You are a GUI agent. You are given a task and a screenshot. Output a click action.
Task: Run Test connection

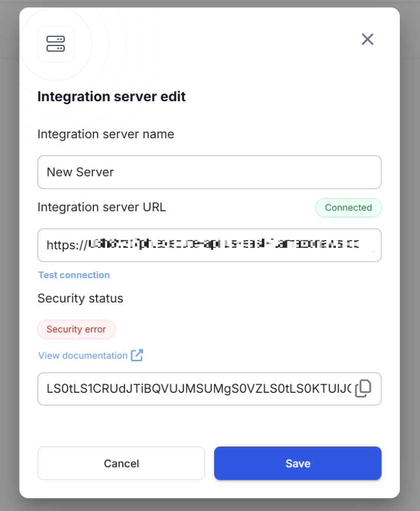(74, 275)
